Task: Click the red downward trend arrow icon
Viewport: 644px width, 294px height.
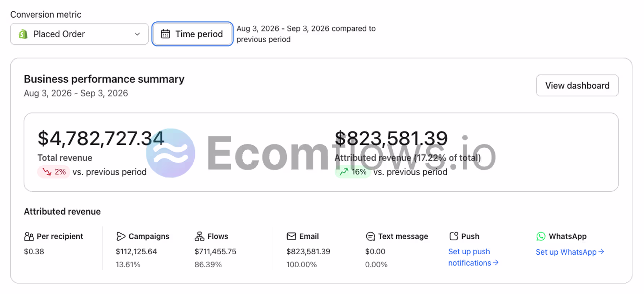Action: (x=47, y=172)
